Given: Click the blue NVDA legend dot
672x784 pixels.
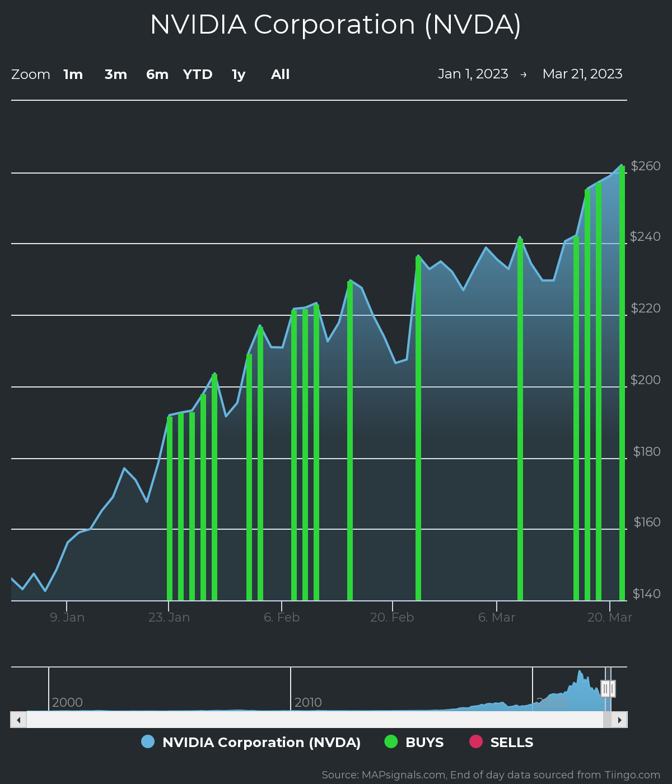Looking at the screenshot, I should pyautogui.click(x=148, y=741).
